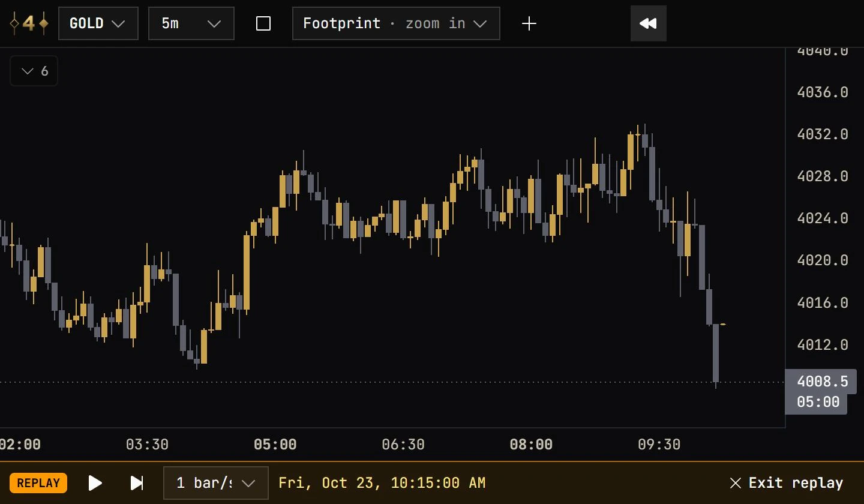The width and height of the screenshot is (864, 504).
Task: Click the replay date Fri, Oct 23, 10:15:00 AM
Action: point(382,483)
